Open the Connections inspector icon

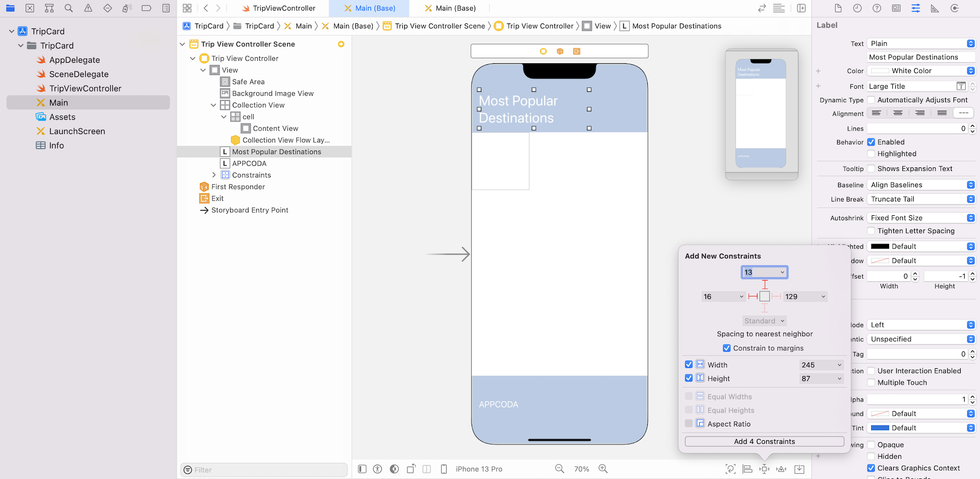pyautogui.click(x=954, y=8)
